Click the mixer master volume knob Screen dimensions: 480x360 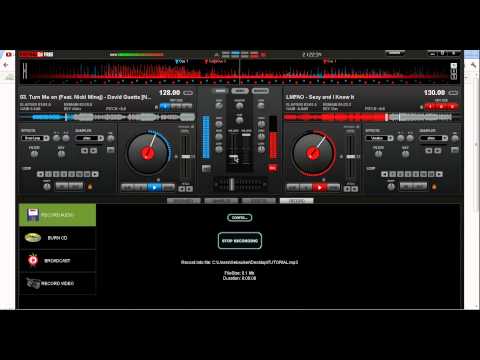[x=239, y=106]
